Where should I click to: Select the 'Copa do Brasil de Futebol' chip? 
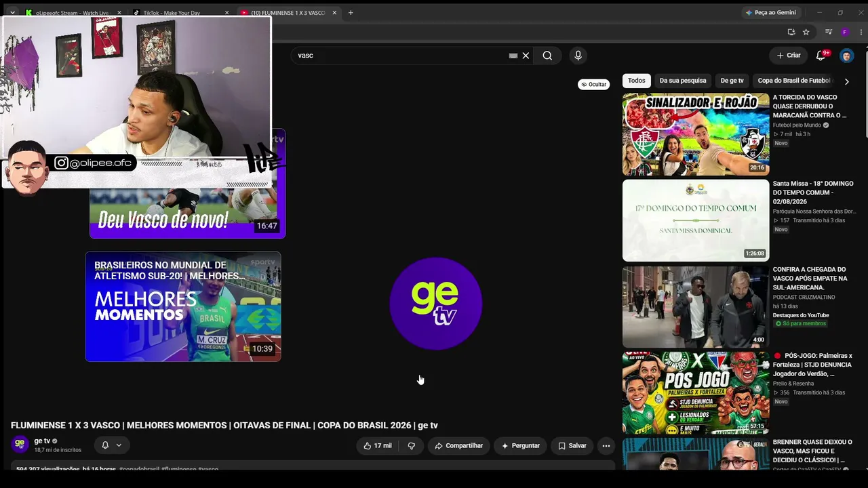coord(794,81)
